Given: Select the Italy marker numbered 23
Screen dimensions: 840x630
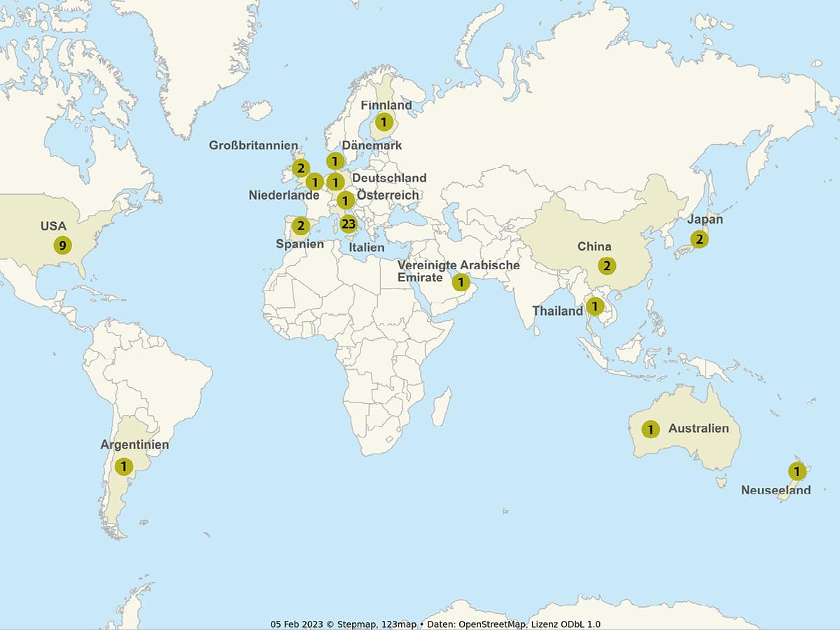Looking at the screenshot, I should coord(349,224).
